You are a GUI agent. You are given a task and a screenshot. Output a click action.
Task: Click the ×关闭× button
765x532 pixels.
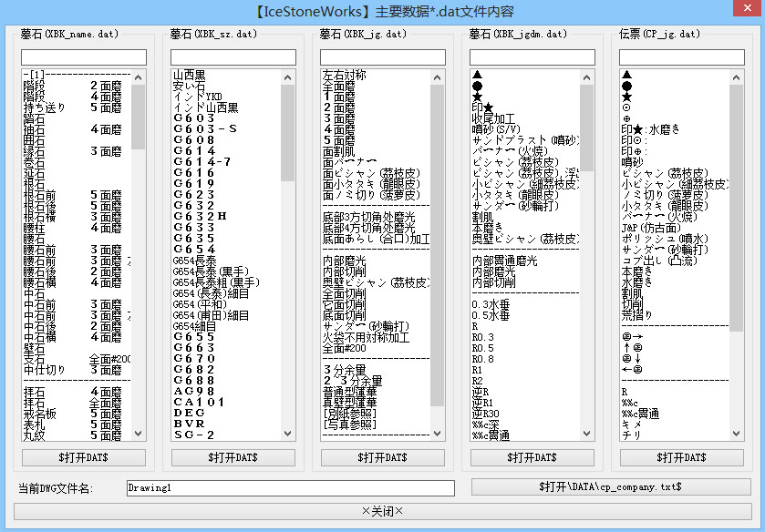(x=383, y=511)
